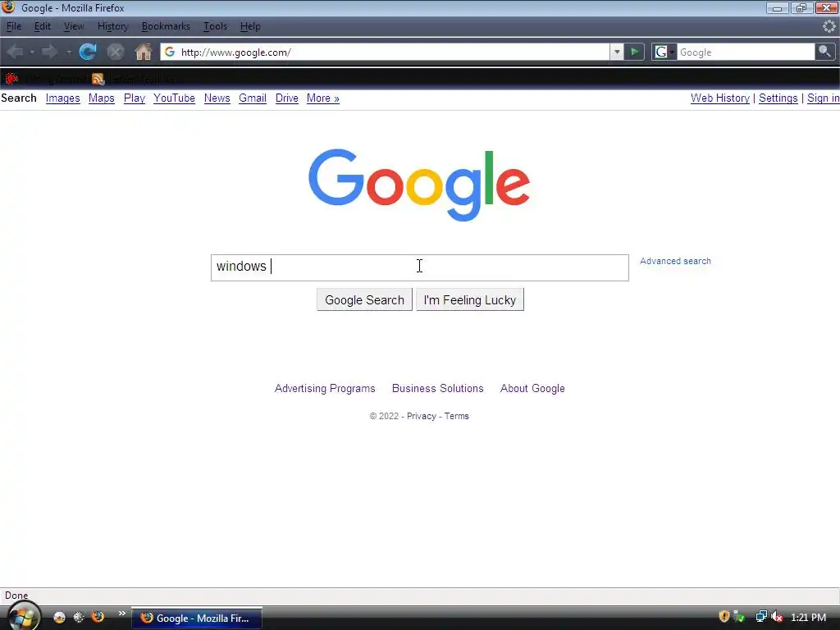Open the Advertising Programs link

tap(325, 388)
